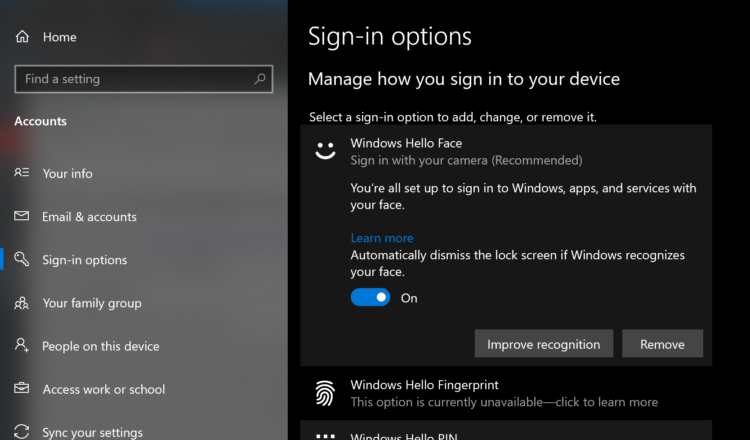Click the Home icon in sidebar
This screenshot has height=440, width=750.
tap(22, 37)
